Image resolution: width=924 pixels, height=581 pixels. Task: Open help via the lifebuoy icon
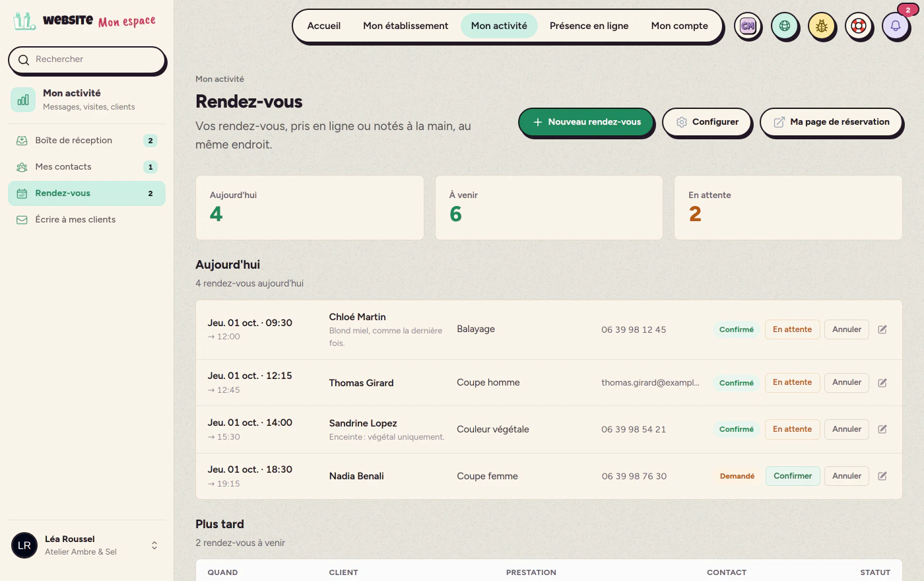pos(859,26)
